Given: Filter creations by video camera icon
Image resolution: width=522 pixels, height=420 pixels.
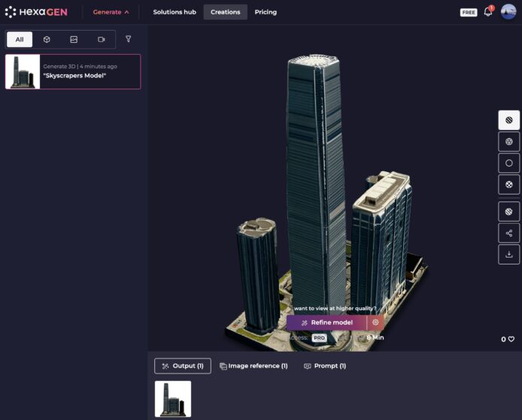Looking at the screenshot, I should click(102, 39).
